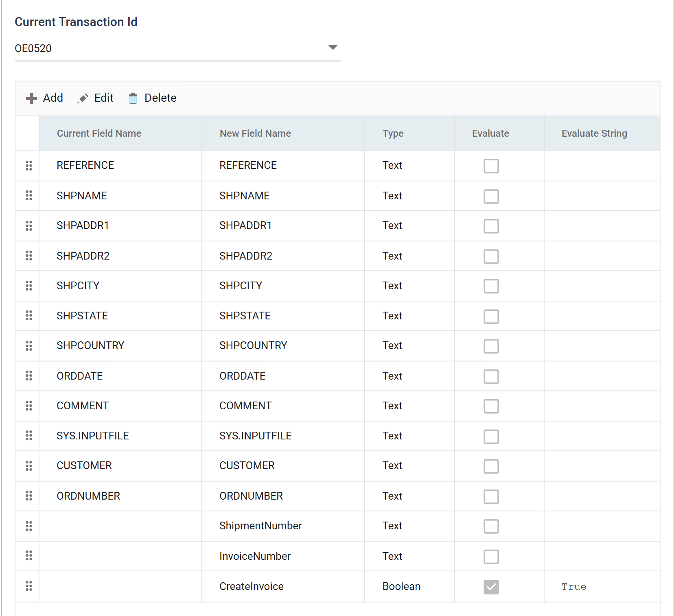Screen dimensions: 674x616
Task: Check Evaluate box for InvoiceNumber
Action: [x=491, y=556]
